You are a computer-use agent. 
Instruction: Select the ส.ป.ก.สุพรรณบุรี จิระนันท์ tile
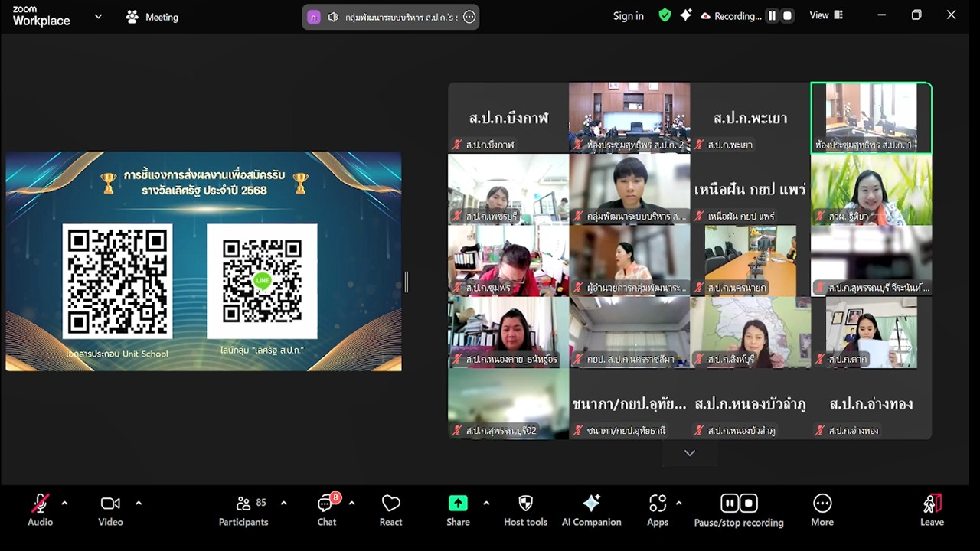pyautogui.click(x=871, y=261)
